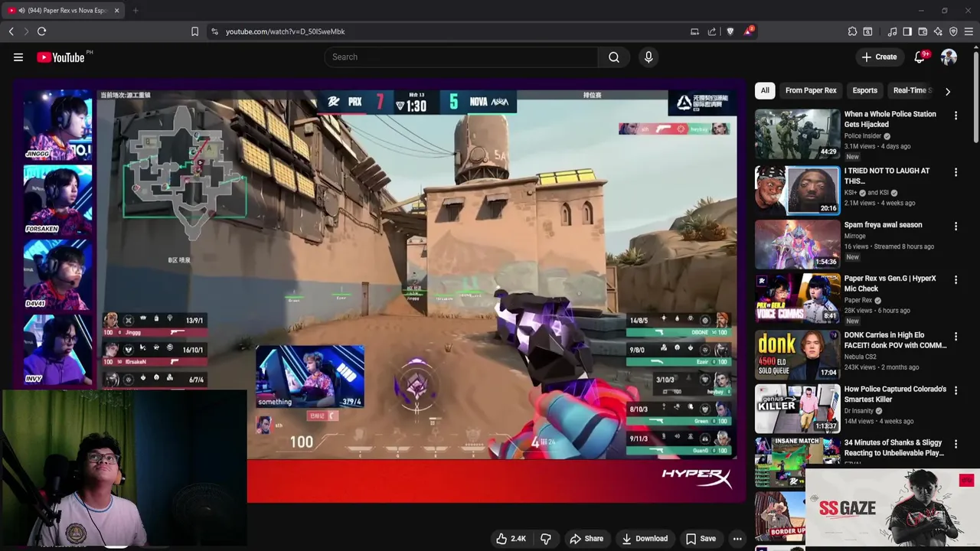Select the Esports filter chip
This screenshot has width=980, height=551.
pos(864,90)
